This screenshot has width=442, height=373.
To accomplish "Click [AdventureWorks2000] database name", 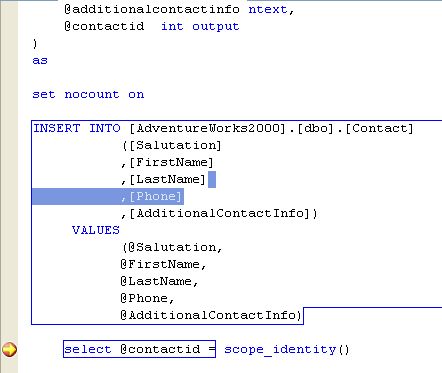I will tap(208, 129).
